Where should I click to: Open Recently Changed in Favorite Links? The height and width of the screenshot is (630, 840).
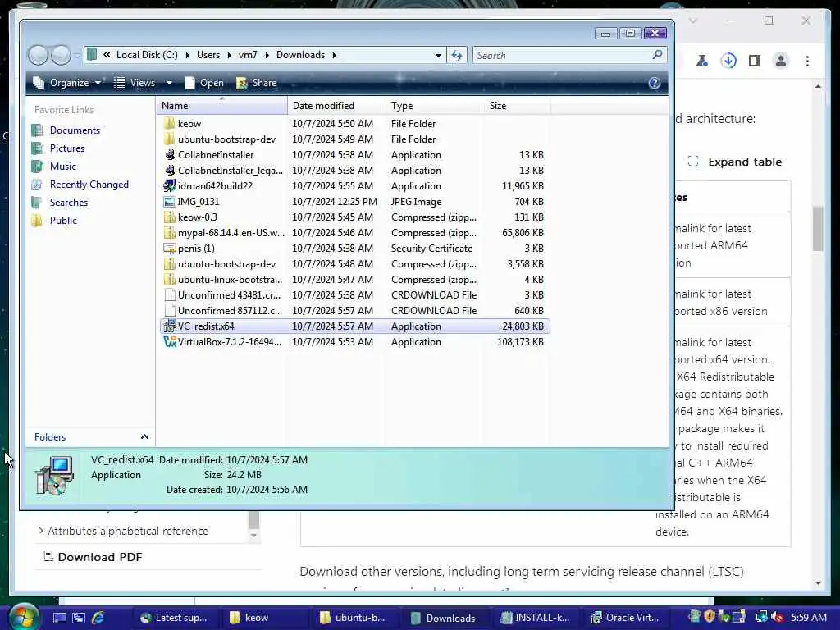click(89, 185)
